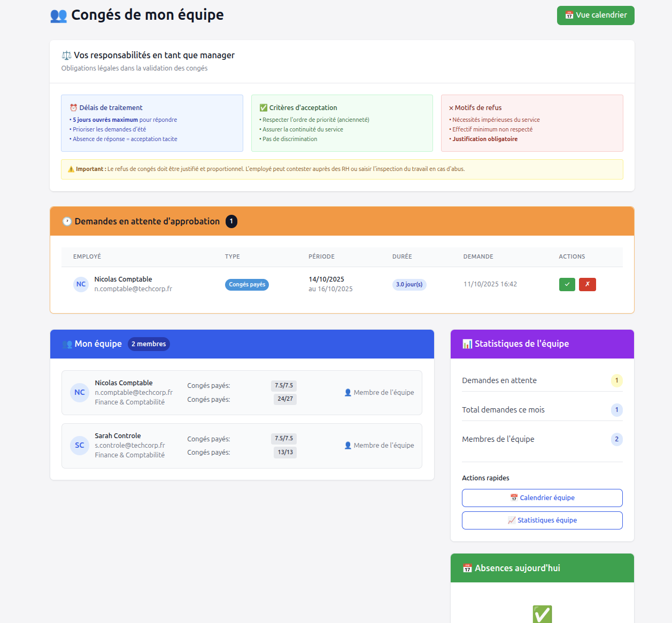Open Statistiques équipe quick action

pyautogui.click(x=542, y=520)
